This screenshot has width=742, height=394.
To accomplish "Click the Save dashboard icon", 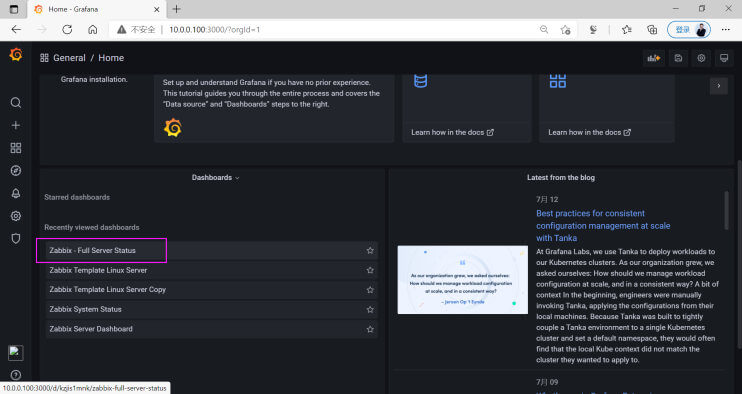I will click(678, 58).
